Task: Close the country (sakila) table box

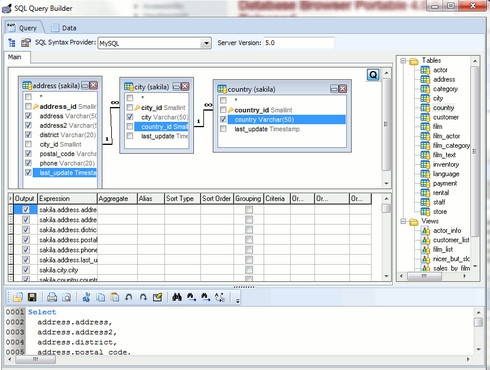Action: 342,88
